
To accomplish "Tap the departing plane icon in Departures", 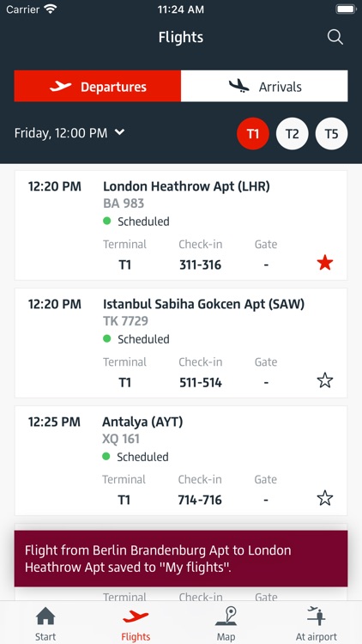I will point(60,86).
